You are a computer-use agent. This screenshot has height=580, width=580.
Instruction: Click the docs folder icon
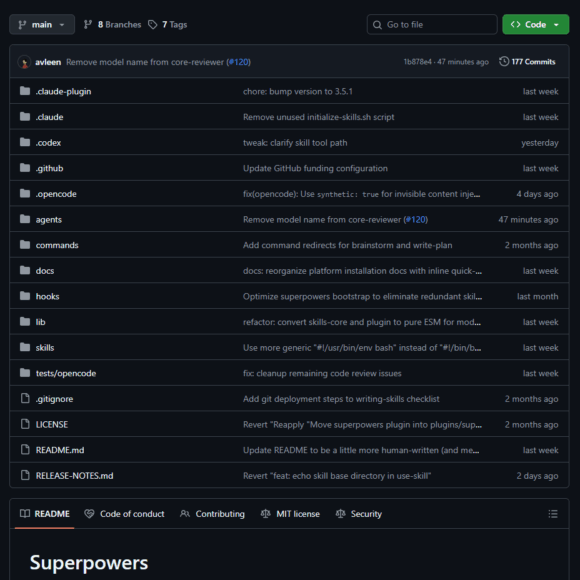pos(25,270)
